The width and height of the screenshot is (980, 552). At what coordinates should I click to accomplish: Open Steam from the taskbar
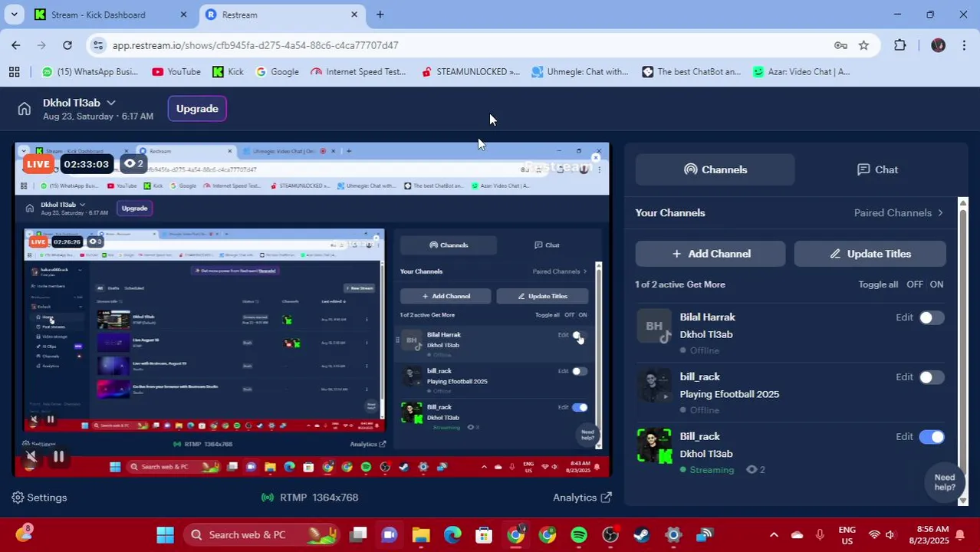point(642,534)
